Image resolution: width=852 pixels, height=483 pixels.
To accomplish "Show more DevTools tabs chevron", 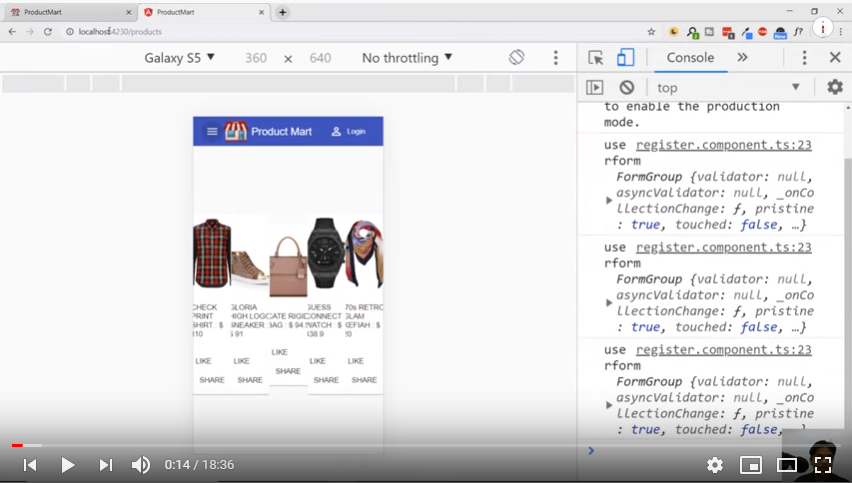I will coord(742,58).
